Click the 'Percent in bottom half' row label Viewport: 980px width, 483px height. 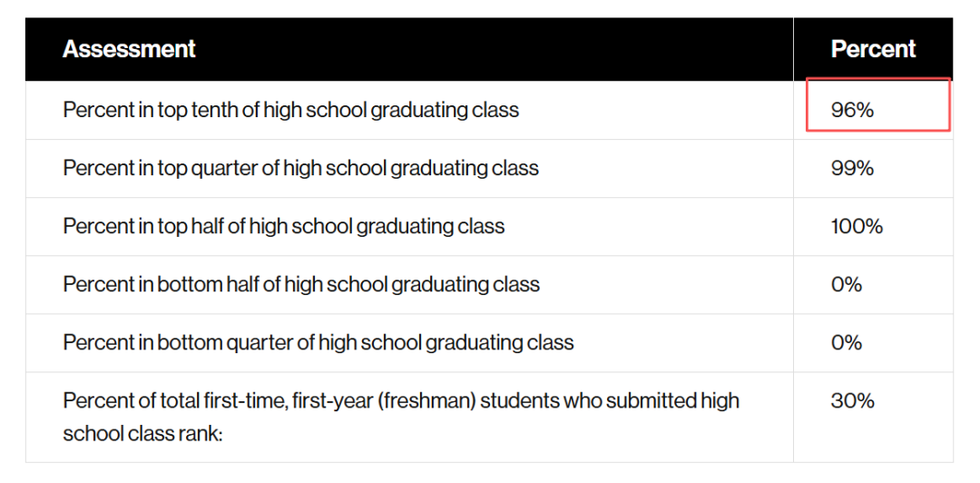pyautogui.click(x=301, y=284)
